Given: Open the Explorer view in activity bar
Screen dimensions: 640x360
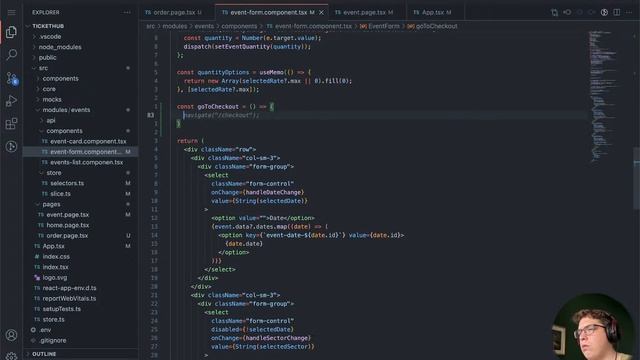Looking at the screenshot, I should (x=11, y=32).
